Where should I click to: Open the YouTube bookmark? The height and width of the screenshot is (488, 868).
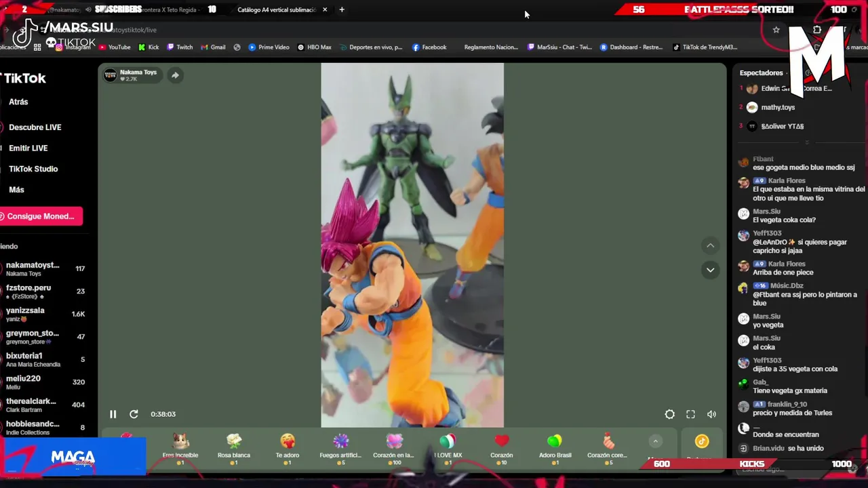115,47
